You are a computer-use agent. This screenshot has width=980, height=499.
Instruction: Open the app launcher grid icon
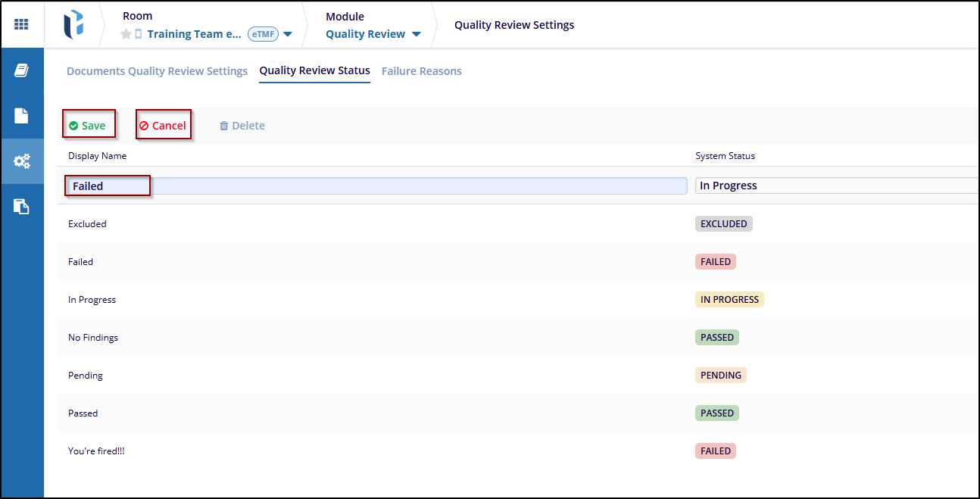tap(21, 24)
